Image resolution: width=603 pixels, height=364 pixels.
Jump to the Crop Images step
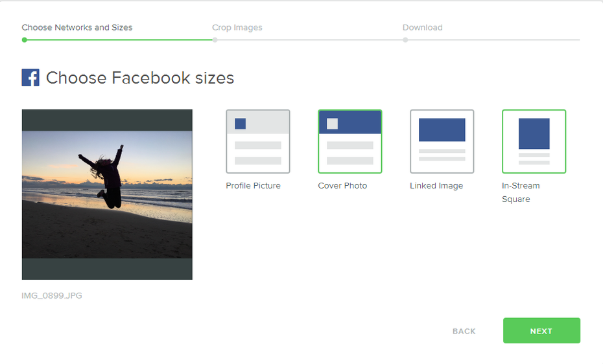[237, 28]
